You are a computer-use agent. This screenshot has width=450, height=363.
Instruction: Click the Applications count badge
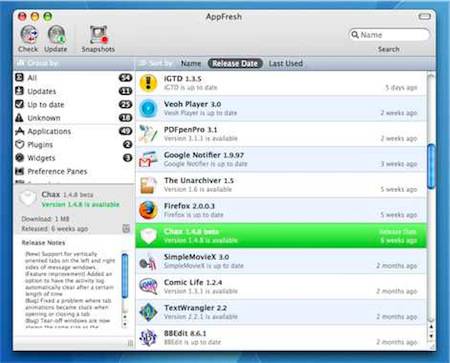[125, 131]
